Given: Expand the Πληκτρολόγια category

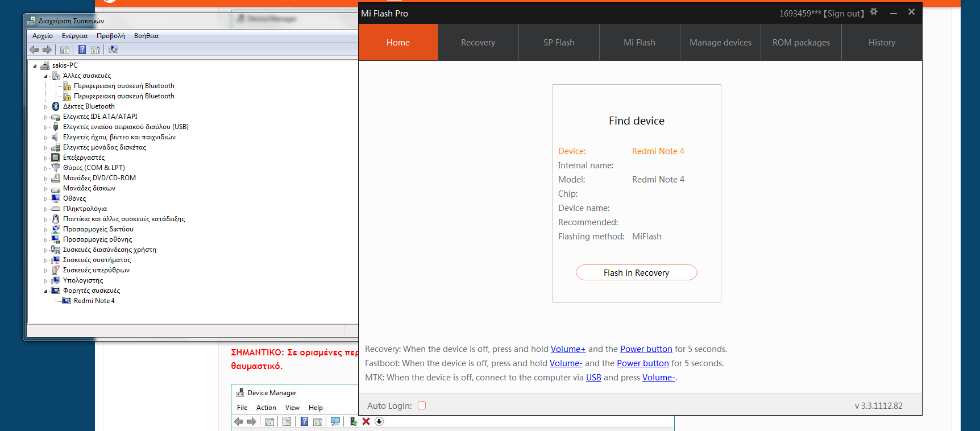Looking at the screenshot, I should [46, 209].
